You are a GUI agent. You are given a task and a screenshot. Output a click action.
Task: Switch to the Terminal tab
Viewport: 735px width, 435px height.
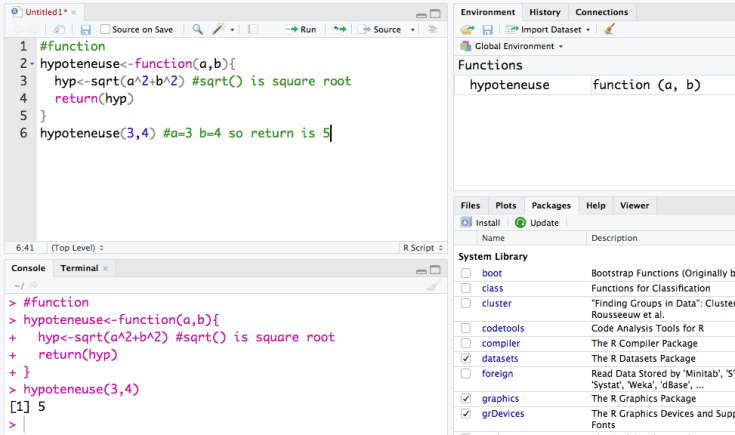(78, 268)
